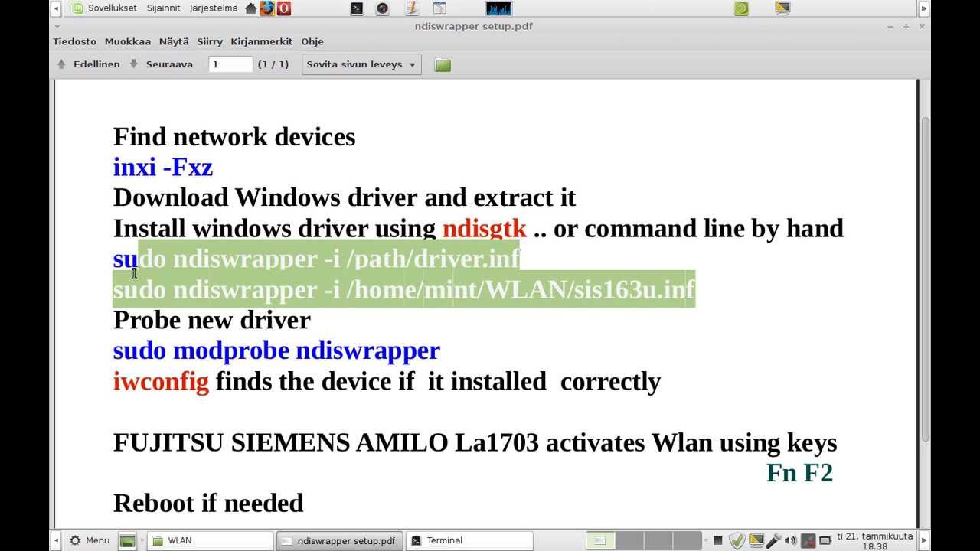This screenshot has height=551, width=980.
Task: Click the green circular launcher in top panel
Action: coord(741,8)
